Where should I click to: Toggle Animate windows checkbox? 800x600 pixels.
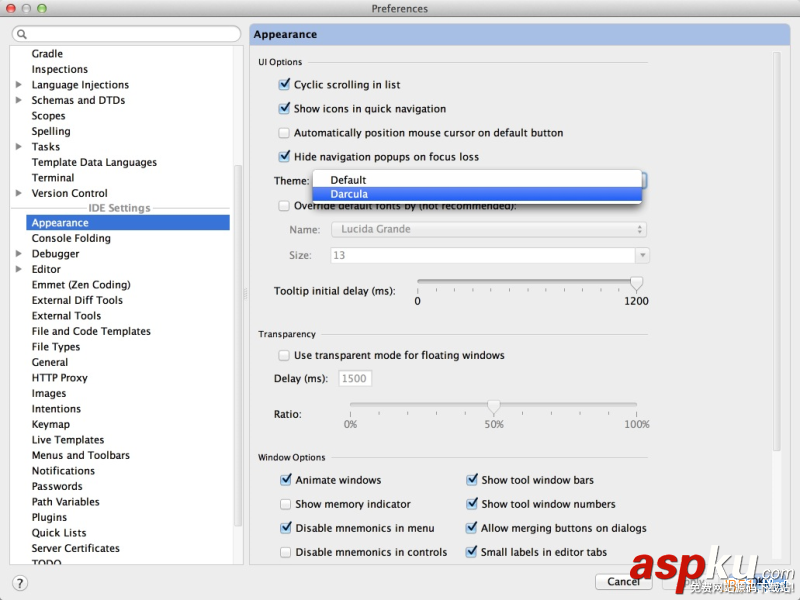[286, 480]
